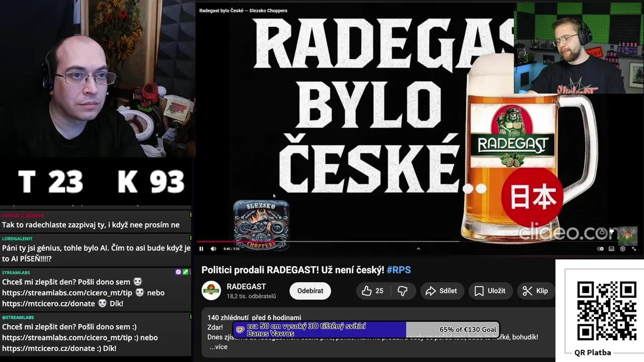Click the donation goal progress bar
The image size is (644, 362).
pyautogui.click(x=366, y=330)
